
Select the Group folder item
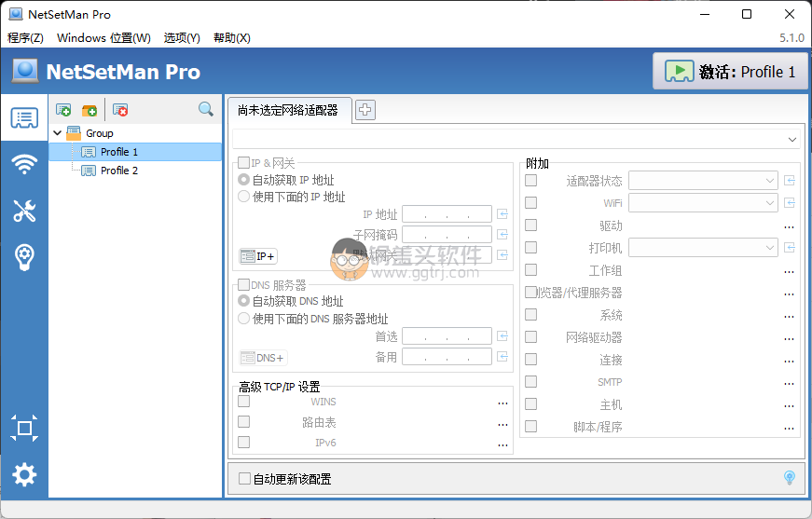click(100, 133)
